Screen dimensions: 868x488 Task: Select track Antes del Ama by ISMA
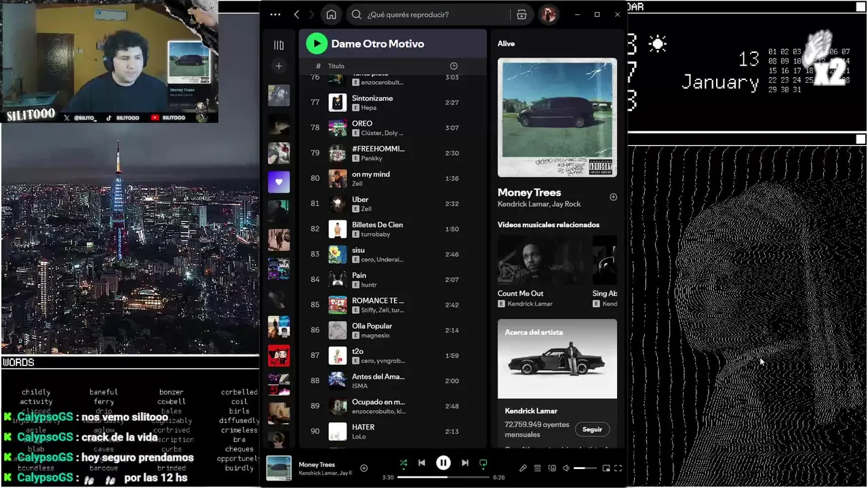pos(393,381)
